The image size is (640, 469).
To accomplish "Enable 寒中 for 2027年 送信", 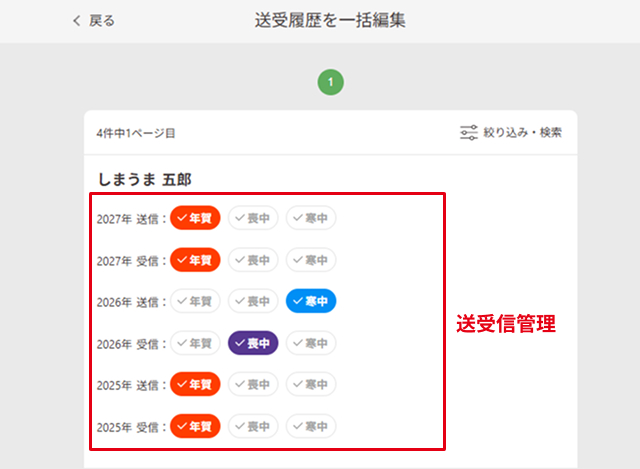I will (311, 218).
